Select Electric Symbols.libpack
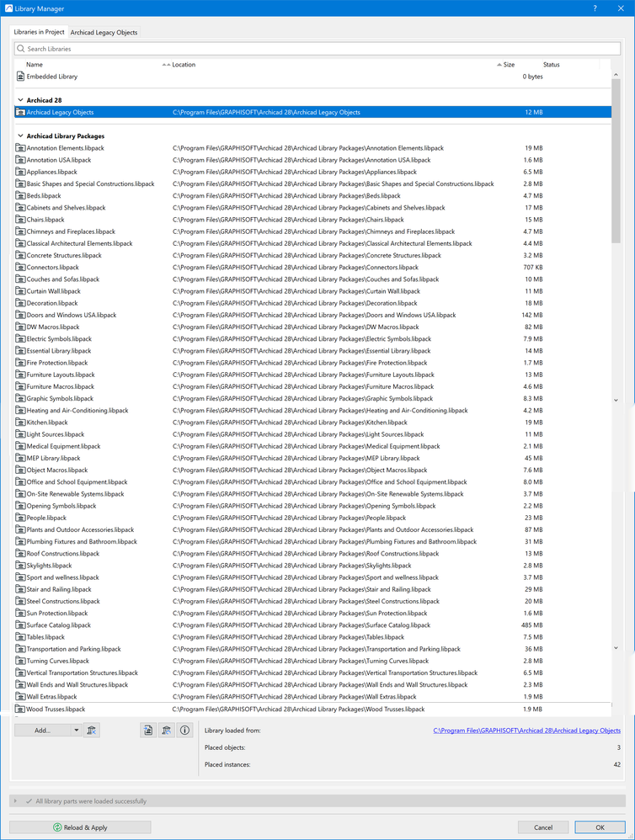 [x=313, y=338]
